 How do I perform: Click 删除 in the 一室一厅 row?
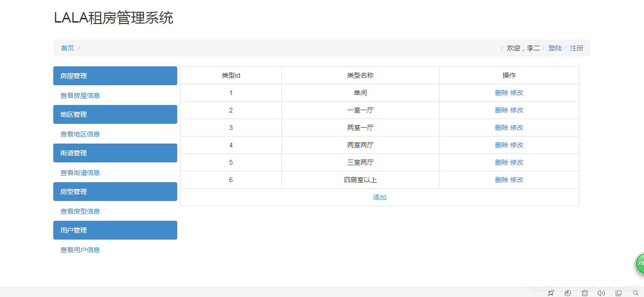tap(502, 110)
